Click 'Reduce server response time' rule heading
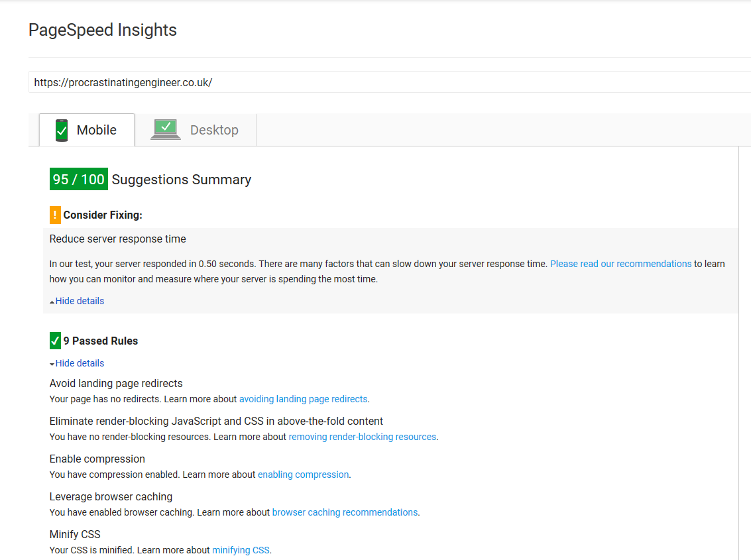 tap(118, 239)
